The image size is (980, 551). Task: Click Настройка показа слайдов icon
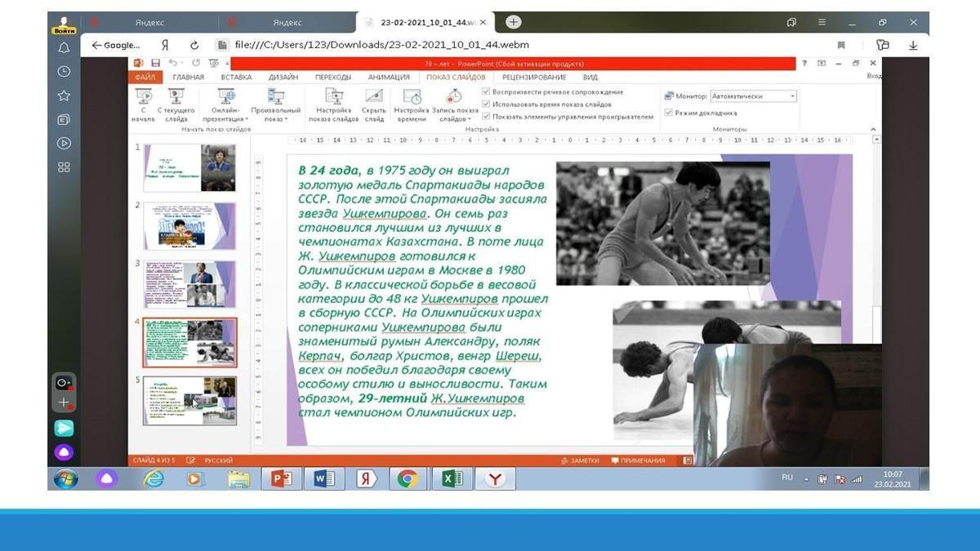tap(333, 96)
